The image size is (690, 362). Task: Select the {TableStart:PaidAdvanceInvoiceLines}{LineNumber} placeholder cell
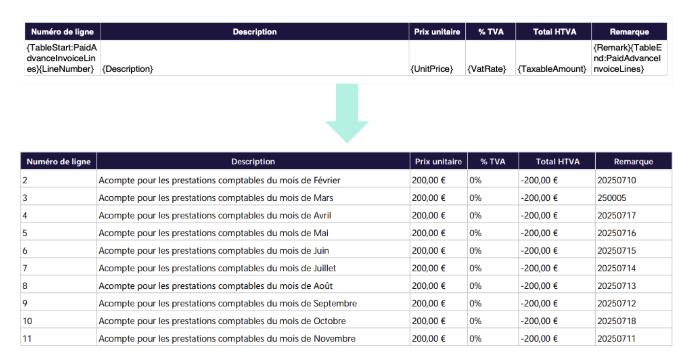point(62,58)
